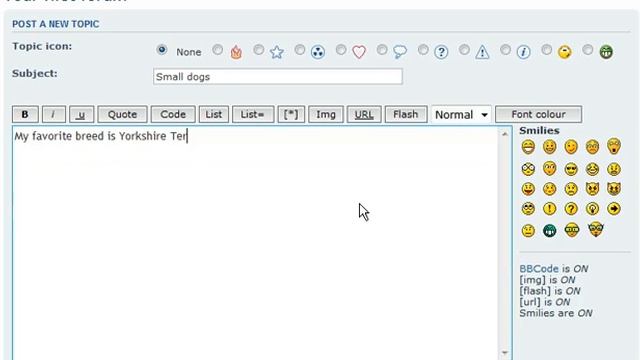Insert the surprised open-mouth smiley
This screenshot has height=360, width=640.
click(x=614, y=146)
